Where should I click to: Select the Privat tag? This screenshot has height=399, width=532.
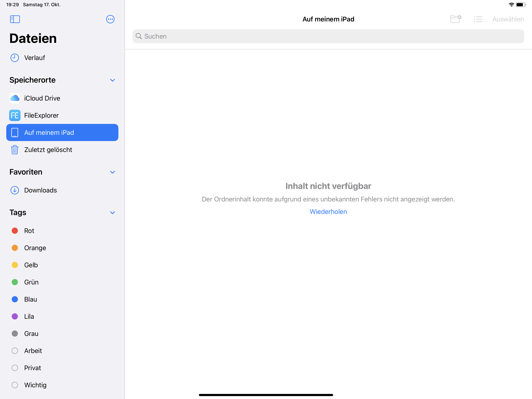[x=33, y=368]
